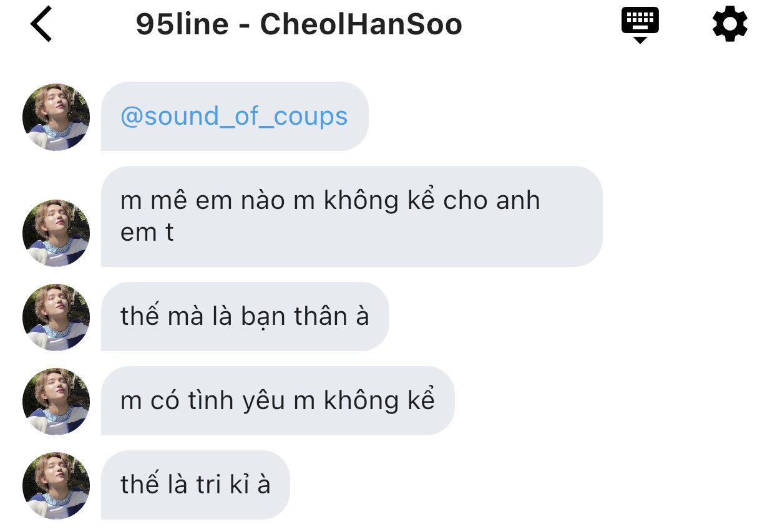The image size is (775, 532).
Task: Select the bubble 'm có tình yêu m không kể'
Action: click(278, 400)
